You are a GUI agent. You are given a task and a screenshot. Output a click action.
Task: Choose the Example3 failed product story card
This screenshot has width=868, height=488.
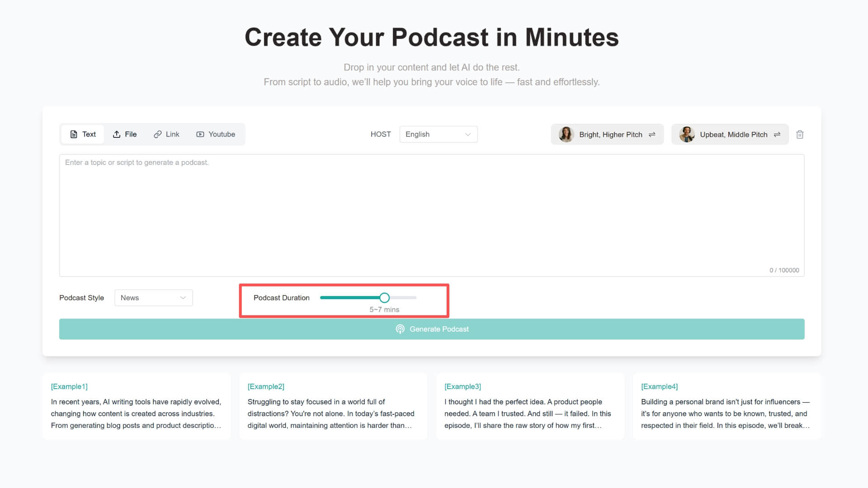coord(529,406)
